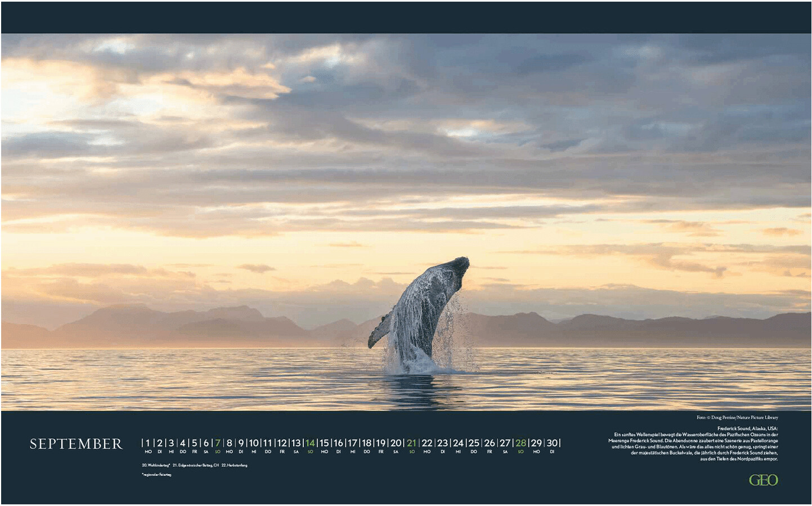Select date 21 highlighted in green
This screenshot has width=812, height=506.
(x=411, y=444)
